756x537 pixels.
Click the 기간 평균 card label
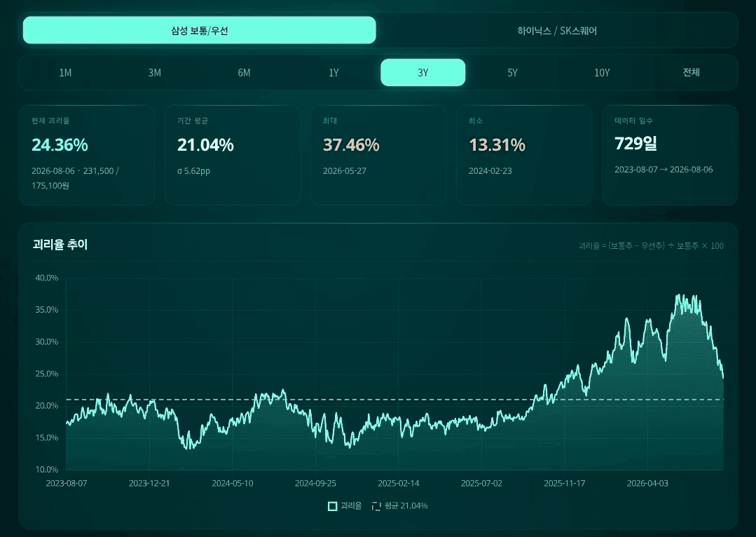pyautogui.click(x=193, y=121)
